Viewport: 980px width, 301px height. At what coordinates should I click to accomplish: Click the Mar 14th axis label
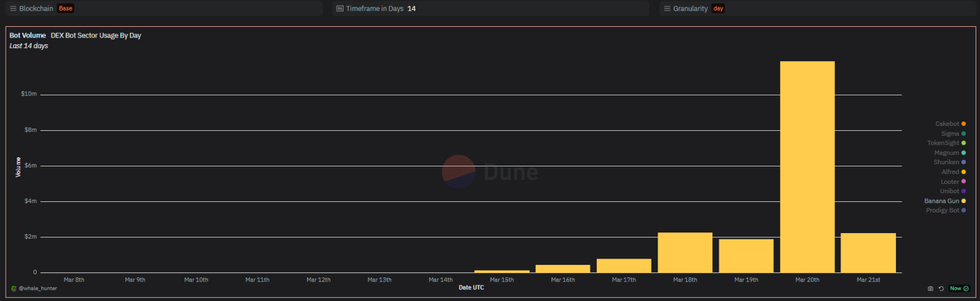click(440, 280)
